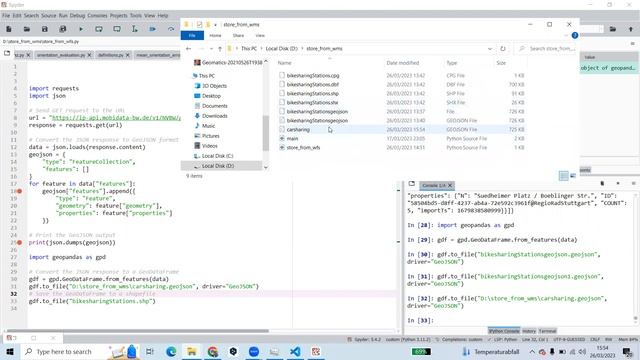Select main Python source file
640x360 pixels.
coord(292,138)
